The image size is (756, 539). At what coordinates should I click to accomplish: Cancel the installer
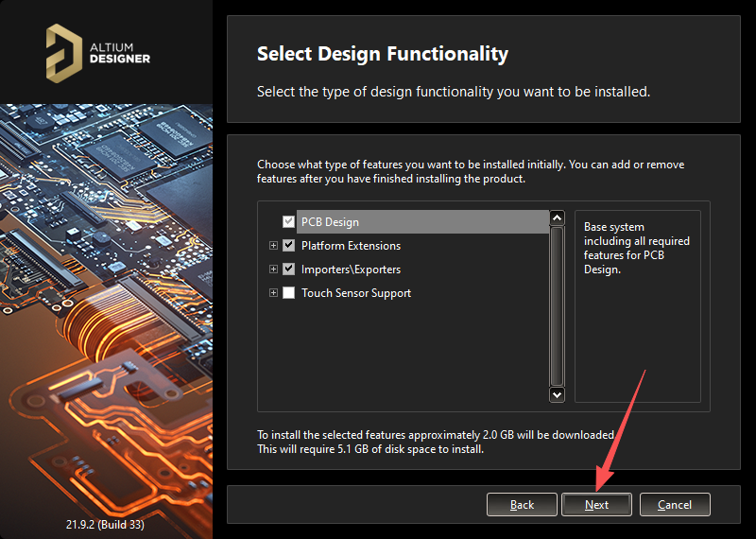[x=675, y=505]
